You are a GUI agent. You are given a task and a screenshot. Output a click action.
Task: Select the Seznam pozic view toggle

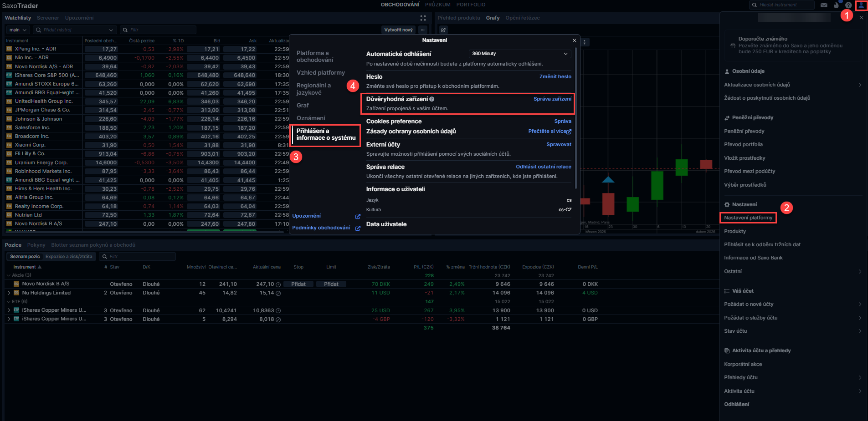[25, 257]
